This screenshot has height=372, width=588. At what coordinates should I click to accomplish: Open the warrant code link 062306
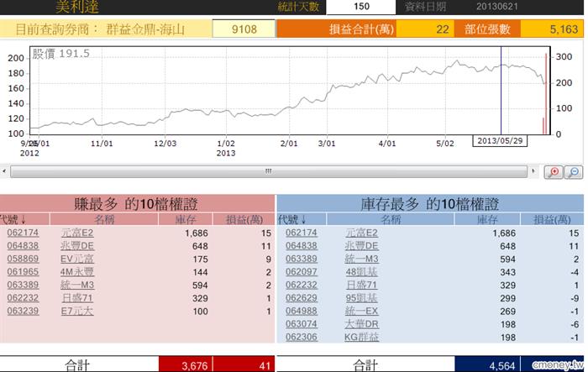pyautogui.click(x=302, y=337)
